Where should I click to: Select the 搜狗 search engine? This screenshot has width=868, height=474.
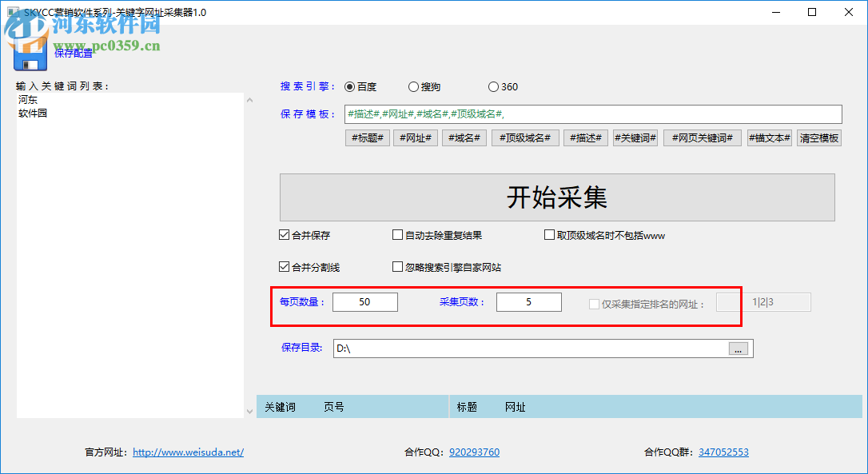point(414,86)
